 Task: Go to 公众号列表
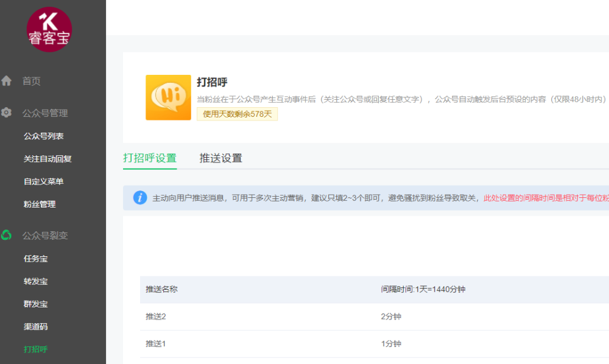43,136
